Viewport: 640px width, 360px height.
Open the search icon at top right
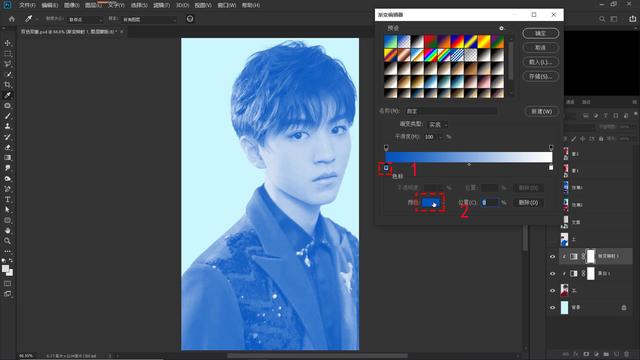click(x=602, y=19)
